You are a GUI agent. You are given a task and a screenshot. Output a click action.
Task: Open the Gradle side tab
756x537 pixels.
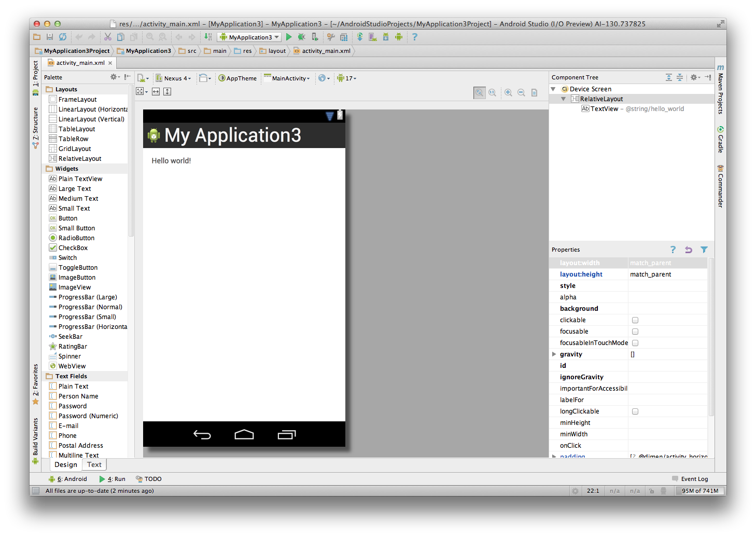720,140
